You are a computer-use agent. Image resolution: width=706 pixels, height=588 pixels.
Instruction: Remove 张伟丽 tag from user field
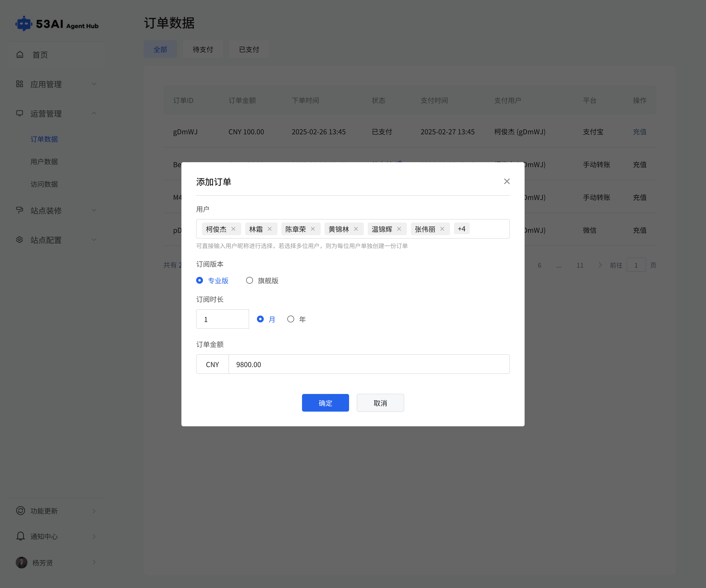pyautogui.click(x=442, y=229)
